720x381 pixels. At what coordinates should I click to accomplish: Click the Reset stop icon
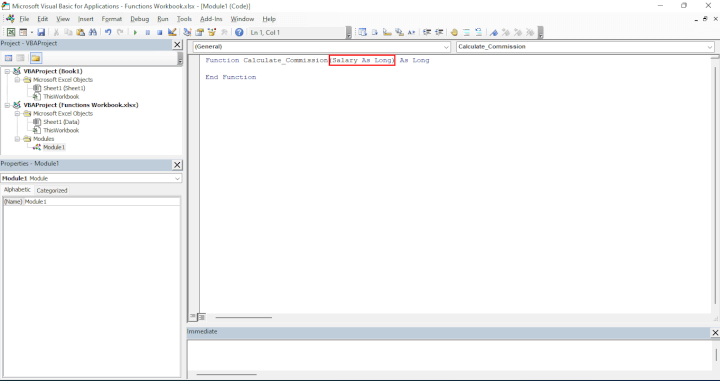click(x=159, y=32)
